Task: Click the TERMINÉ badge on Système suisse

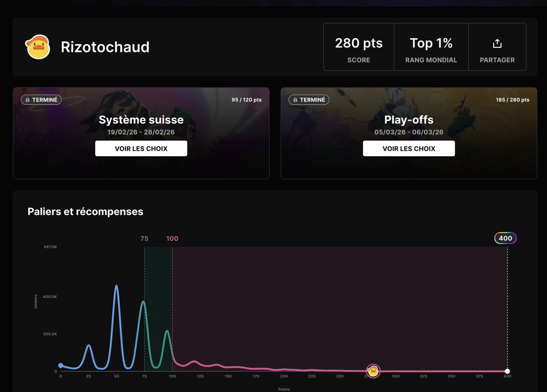Action: tap(41, 100)
